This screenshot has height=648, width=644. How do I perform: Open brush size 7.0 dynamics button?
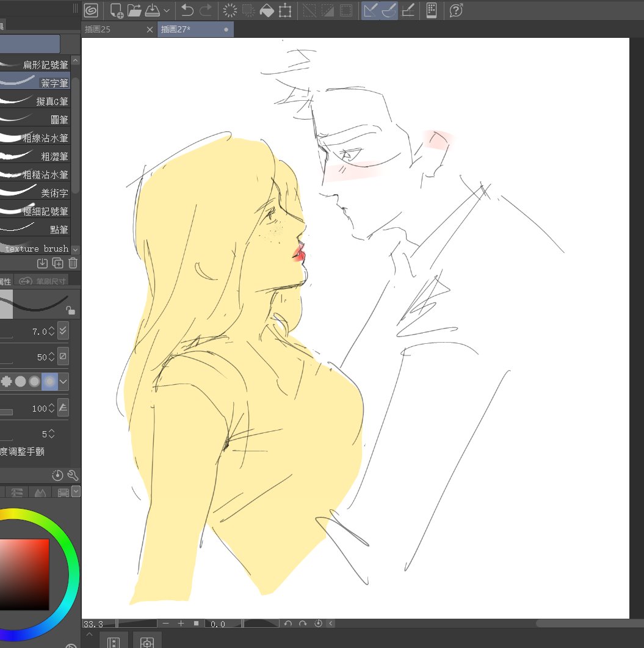[x=63, y=330]
